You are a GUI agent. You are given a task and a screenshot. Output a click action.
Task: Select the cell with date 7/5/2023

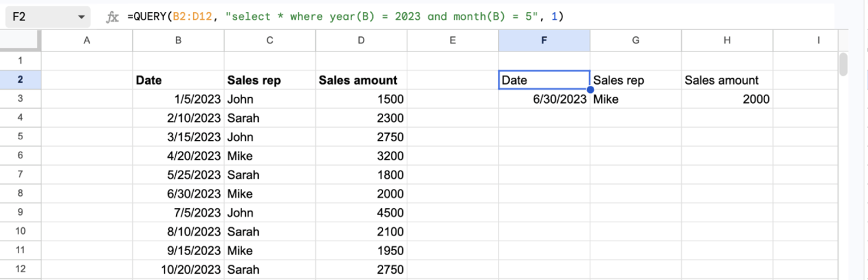coord(179,213)
